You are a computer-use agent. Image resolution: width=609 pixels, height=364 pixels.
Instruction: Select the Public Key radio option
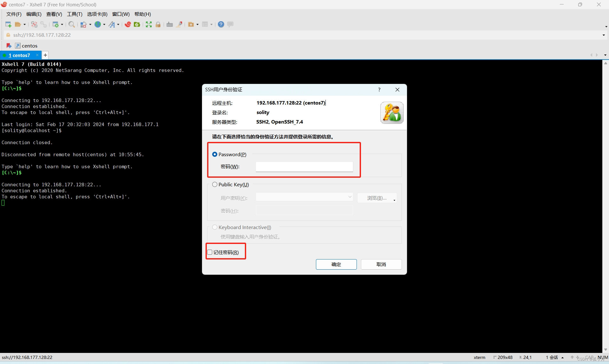(215, 184)
